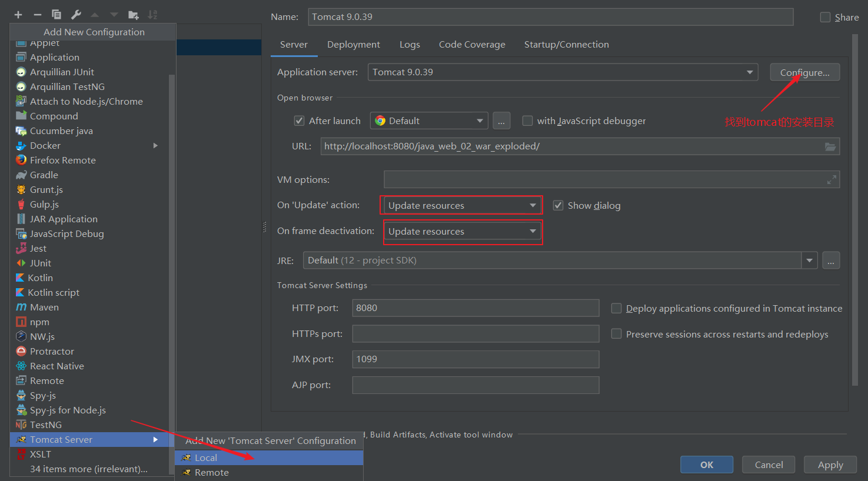Viewport: 868px width, 481px height.
Task: Click the Server tab panel's vertical scrollbar
Action: 855,210
